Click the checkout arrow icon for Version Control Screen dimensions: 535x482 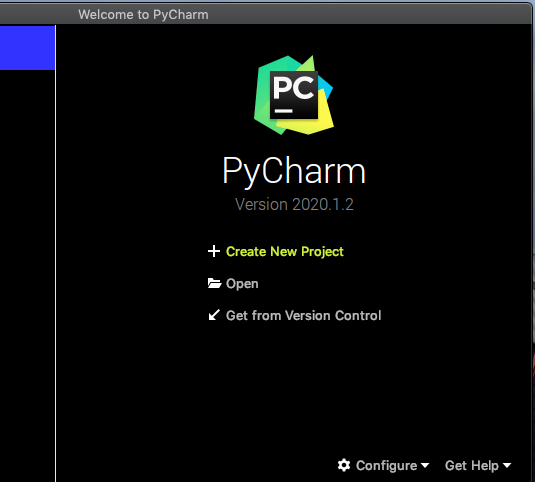click(214, 315)
